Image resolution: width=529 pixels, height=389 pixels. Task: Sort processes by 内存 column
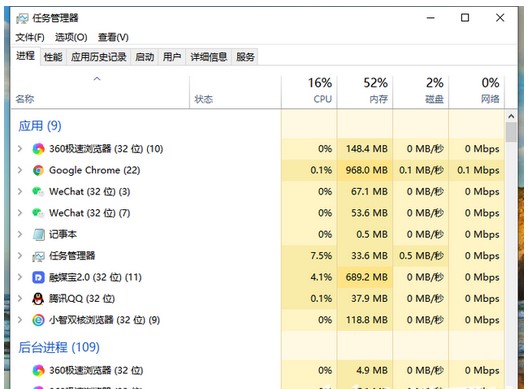[x=365, y=91]
